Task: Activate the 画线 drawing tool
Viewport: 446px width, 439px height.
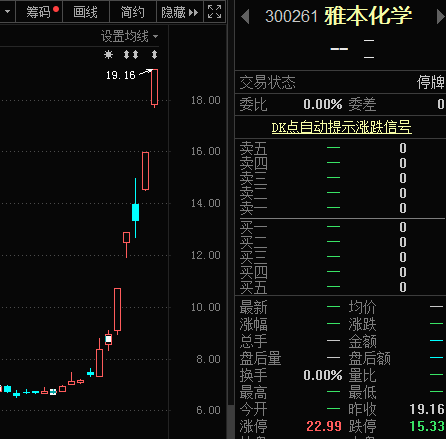Action: [x=86, y=12]
